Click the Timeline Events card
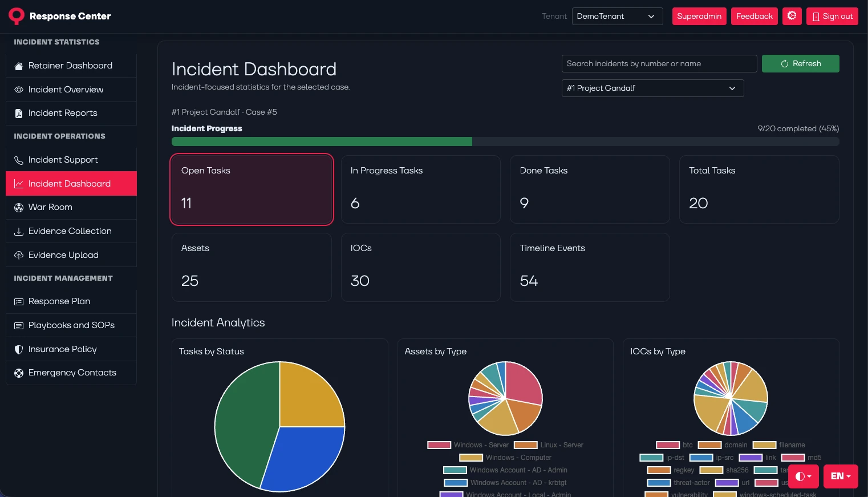This screenshot has width=868, height=497. point(590,267)
